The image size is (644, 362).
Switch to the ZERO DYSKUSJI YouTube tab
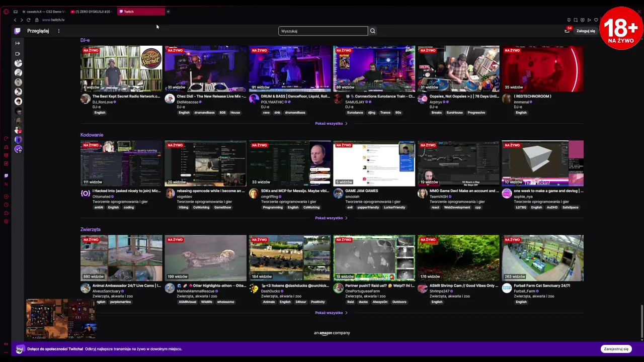[93, 12]
